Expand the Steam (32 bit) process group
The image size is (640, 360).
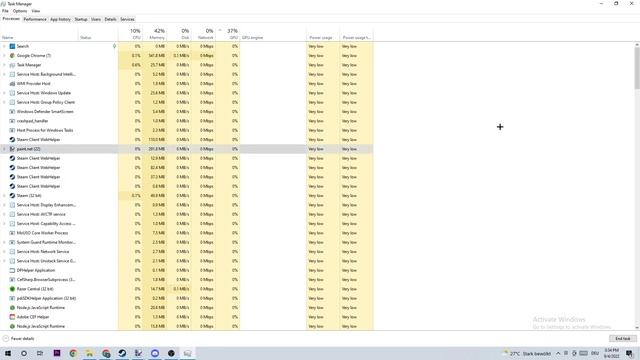4,196
